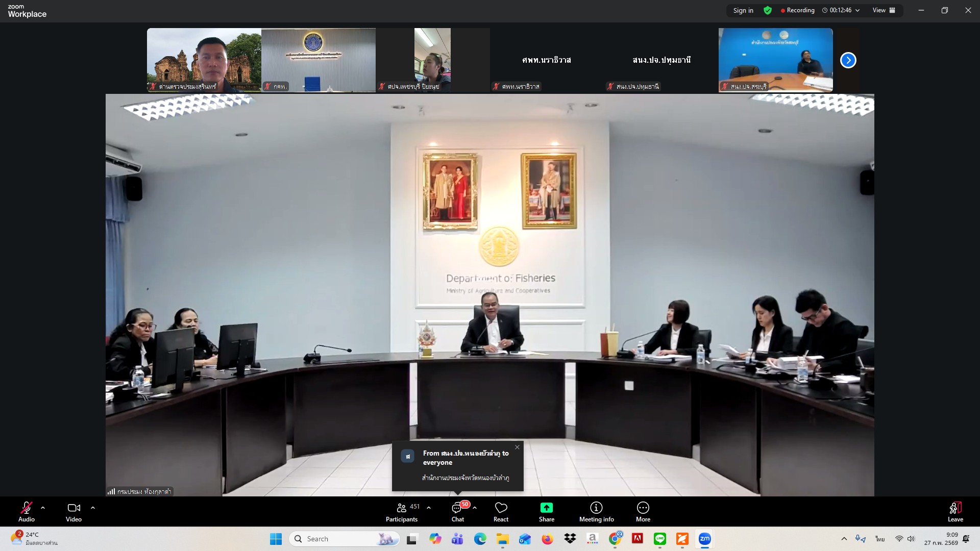Click the green encryption shield icon
The image size is (980, 551).
[767, 10]
